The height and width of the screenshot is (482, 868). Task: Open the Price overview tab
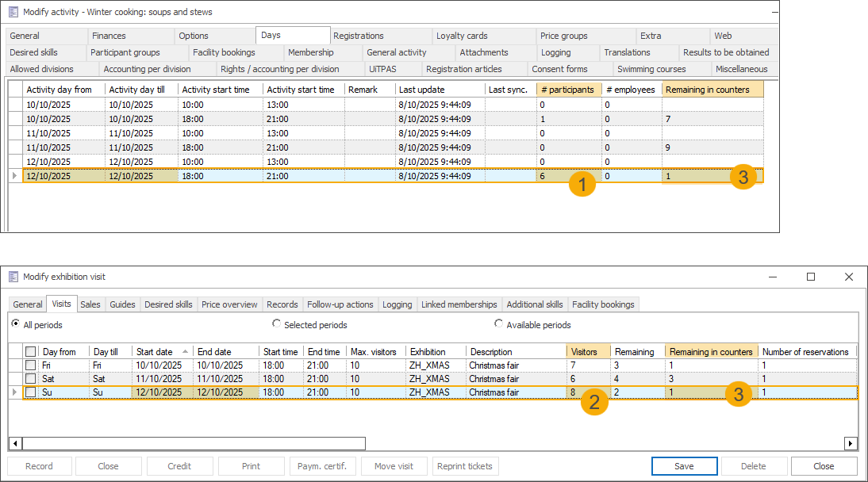pyautogui.click(x=229, y=304)
